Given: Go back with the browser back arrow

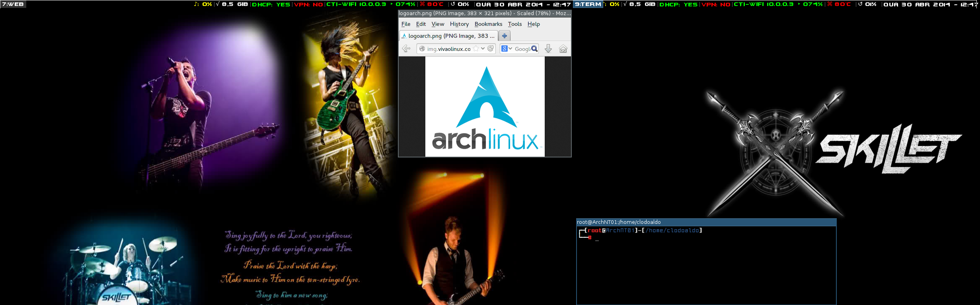Looking at the screenshot, I should (406, 49).
